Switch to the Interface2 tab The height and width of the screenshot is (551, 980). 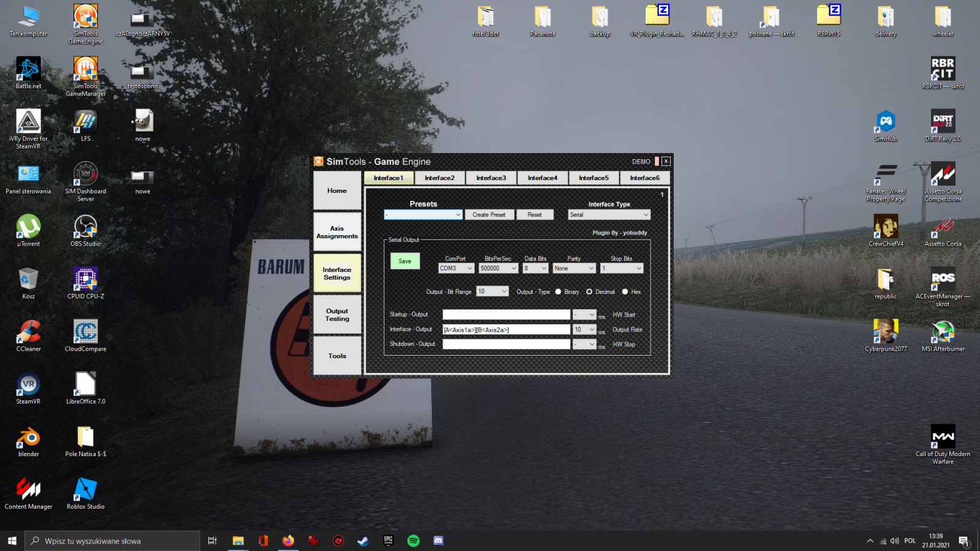pyautogui.click(x=439, y=178)
